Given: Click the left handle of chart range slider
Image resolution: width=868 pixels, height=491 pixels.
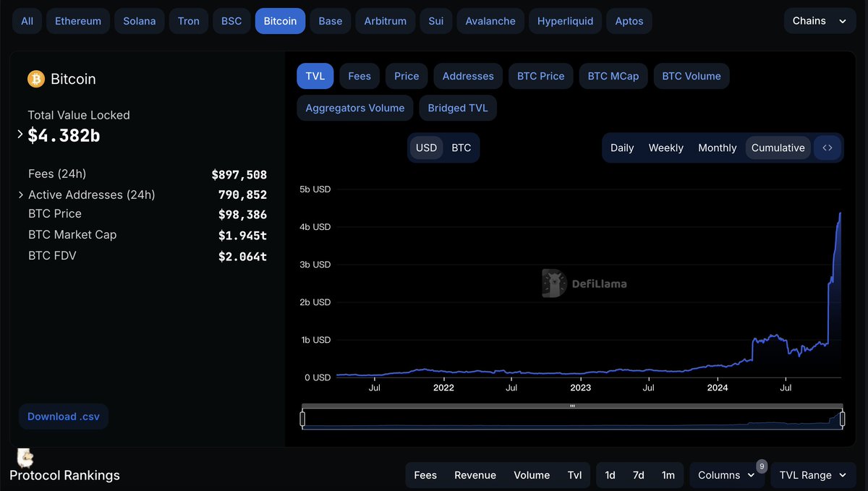Looking at the screenshot, I should pyautogui.click(x=302, y=419).
